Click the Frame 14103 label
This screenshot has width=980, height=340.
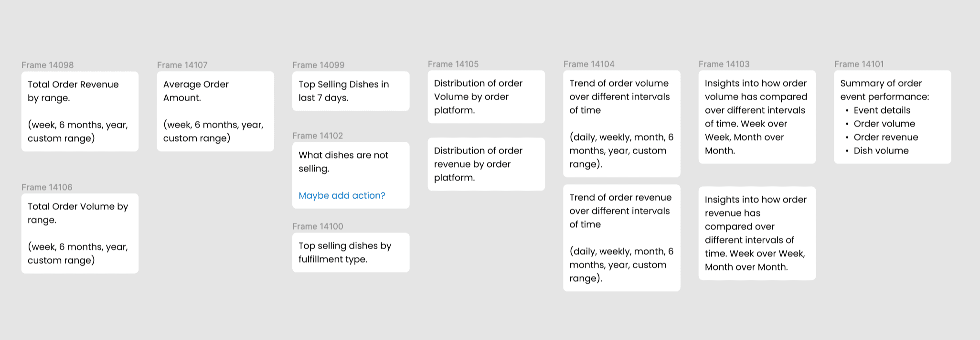click(724, 64)
